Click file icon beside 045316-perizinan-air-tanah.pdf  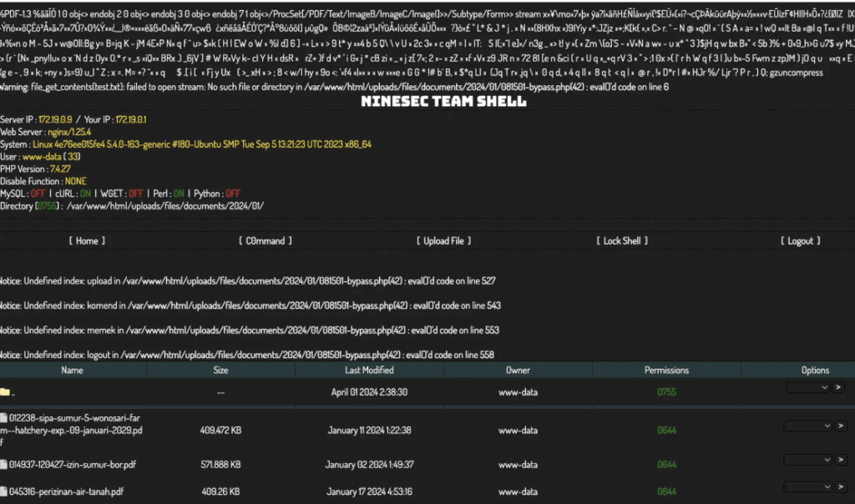[x=3, y=491]
